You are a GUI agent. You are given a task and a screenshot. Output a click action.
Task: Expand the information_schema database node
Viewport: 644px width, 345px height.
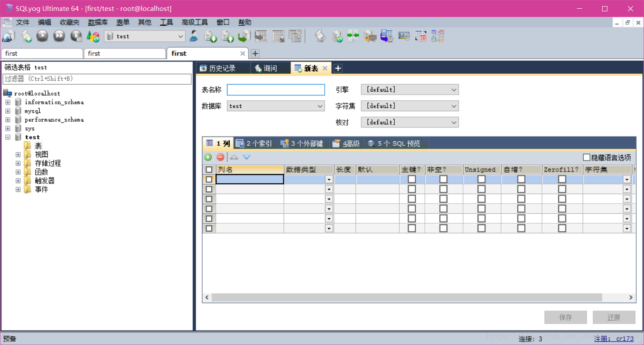tap(7, 102)
